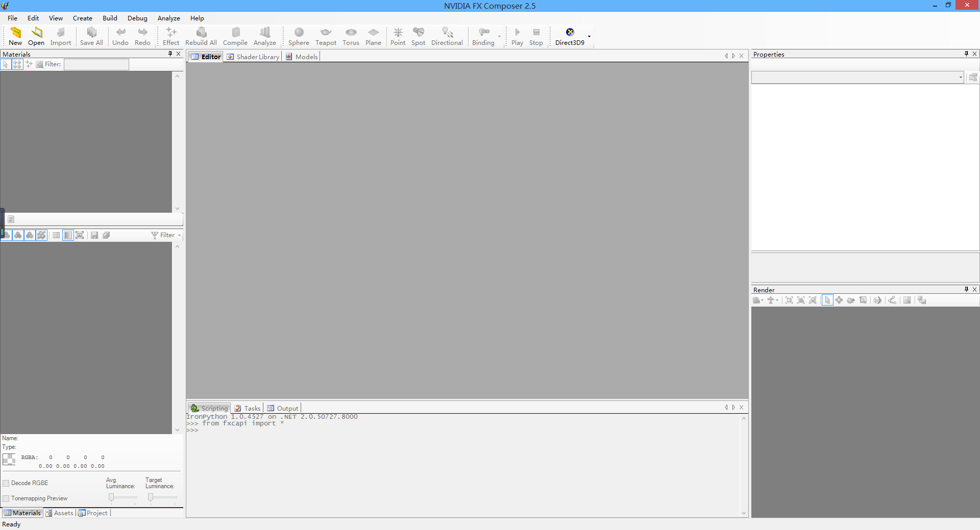Start a new Effect
The image size is (980, 530).
[170, 36]
